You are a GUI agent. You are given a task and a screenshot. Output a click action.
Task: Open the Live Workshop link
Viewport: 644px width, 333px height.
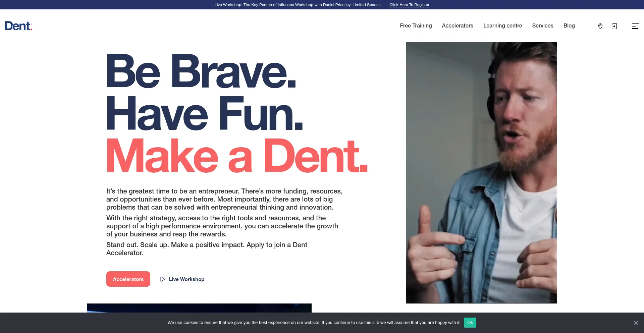[x=186, y=279]
